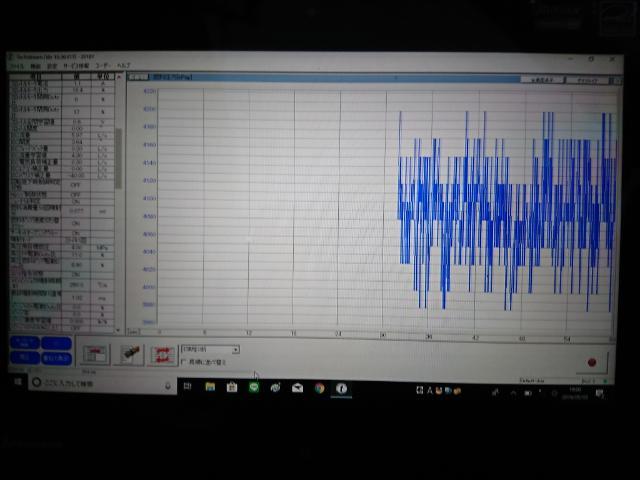Click the left button above the graph's right corner

click(x=544, y=78)
